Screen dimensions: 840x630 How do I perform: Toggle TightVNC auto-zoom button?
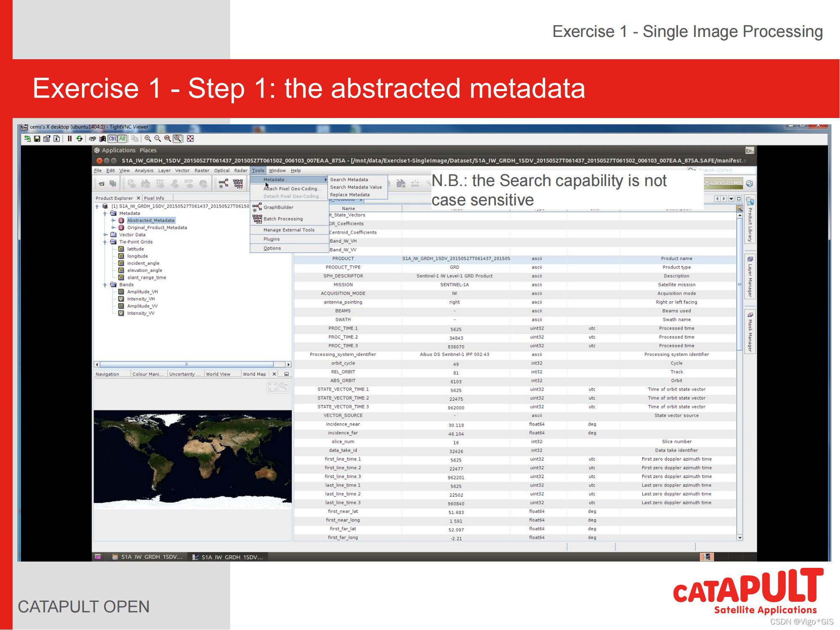click(178, 139)
